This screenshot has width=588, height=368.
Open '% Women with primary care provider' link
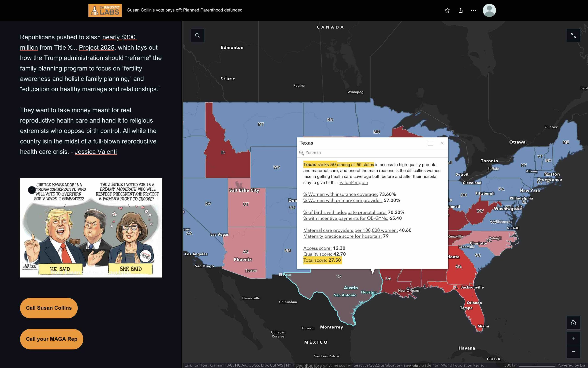click(x=343, y=200)
